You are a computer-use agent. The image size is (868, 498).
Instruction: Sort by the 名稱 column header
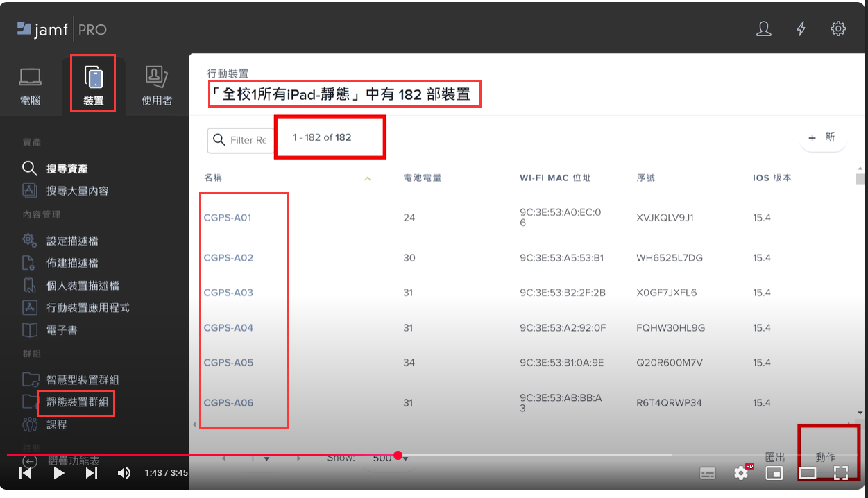[x=214, y=178]
